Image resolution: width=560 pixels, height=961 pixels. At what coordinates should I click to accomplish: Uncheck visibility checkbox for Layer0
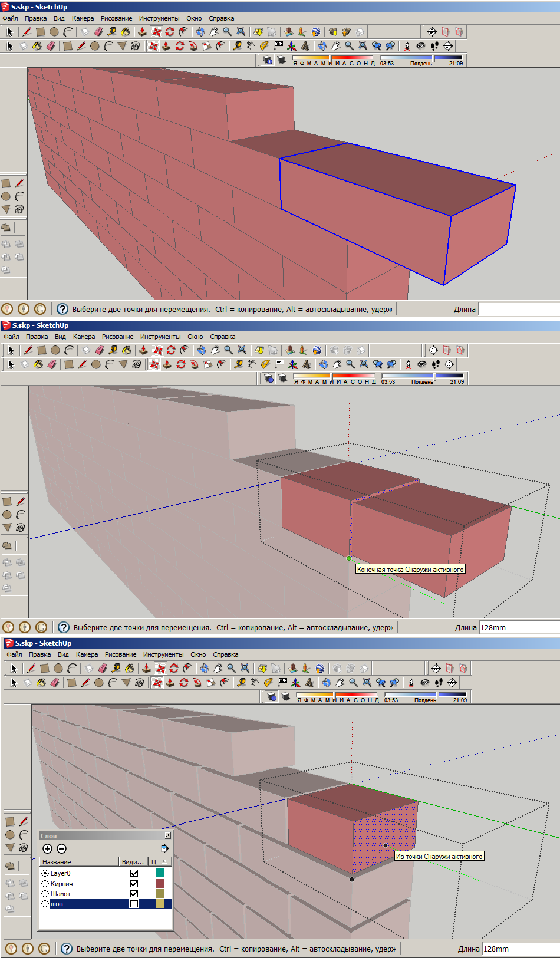click(x=134, y=873)
